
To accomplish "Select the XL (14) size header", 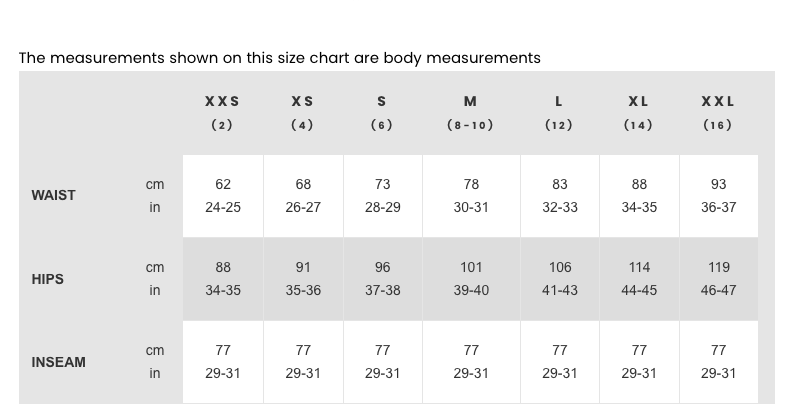I will pyautogui.click(x=638, y=112).
